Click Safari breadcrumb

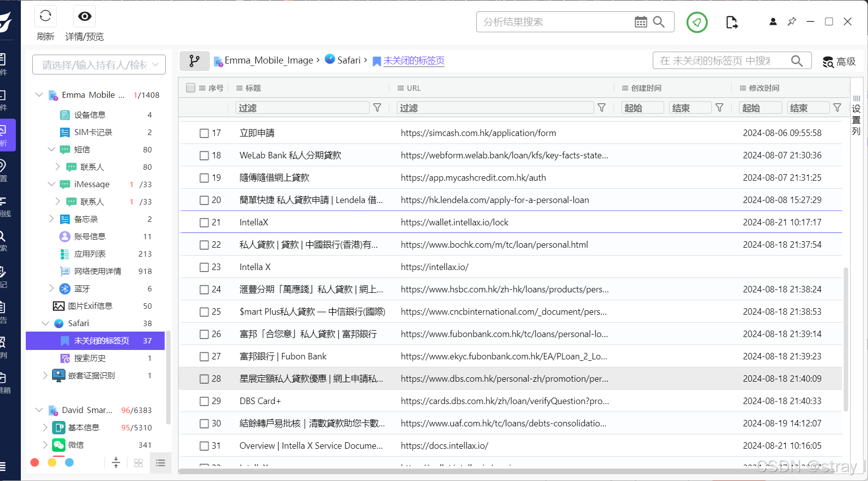349,60
